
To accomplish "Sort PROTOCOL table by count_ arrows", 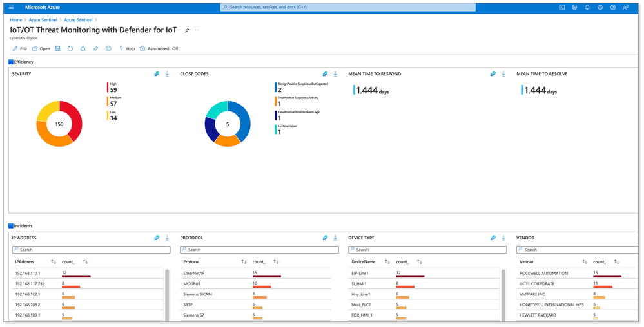I will (x=276, y=262).
